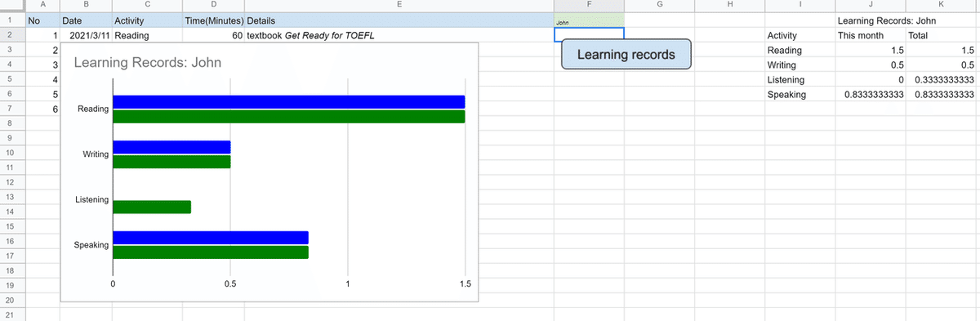Select column C header
The image size is (980, 321).
tap(147, 6)
